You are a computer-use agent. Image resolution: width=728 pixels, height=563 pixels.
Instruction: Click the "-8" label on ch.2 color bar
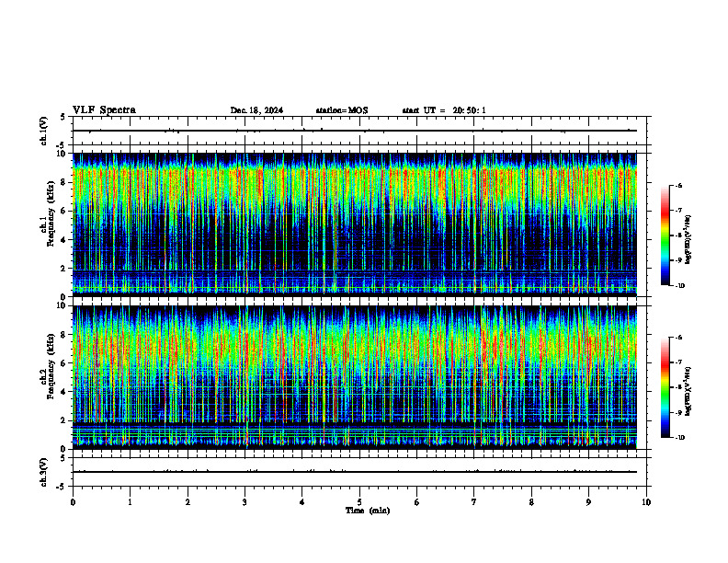click(x=678, y=387)
